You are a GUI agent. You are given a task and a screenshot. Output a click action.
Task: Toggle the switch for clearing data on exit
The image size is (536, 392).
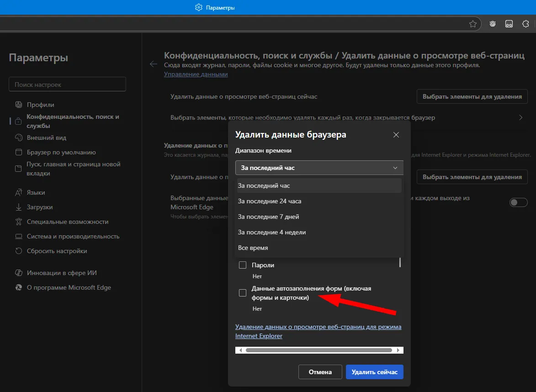tap(518, 202)
